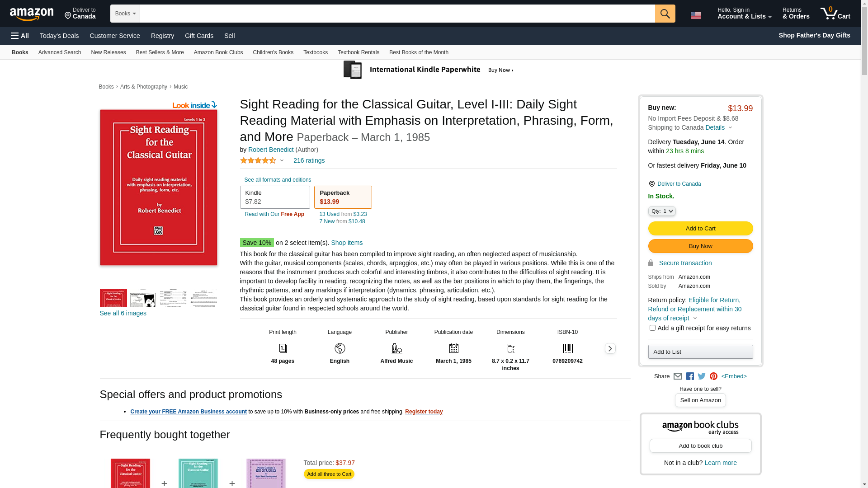This screenshot has height=488, width=868.
Task: Click the US flag language icon
Action: tap(695, 15)
